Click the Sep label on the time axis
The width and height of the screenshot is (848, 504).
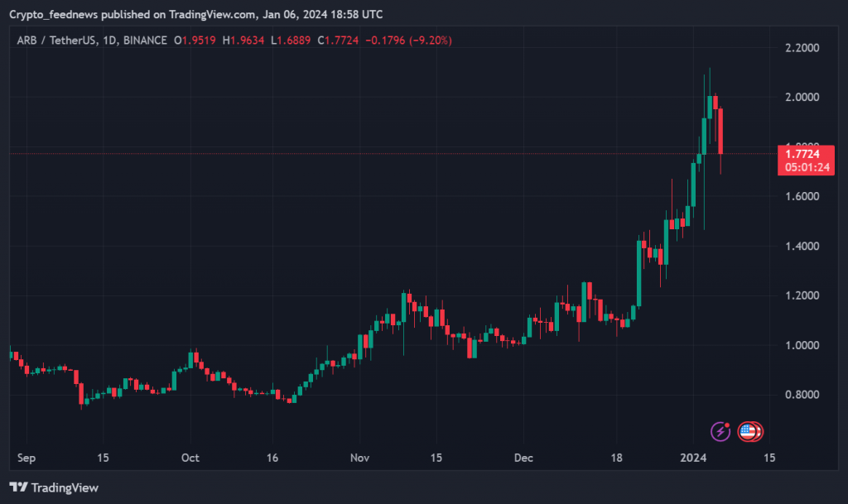point(26,457)
